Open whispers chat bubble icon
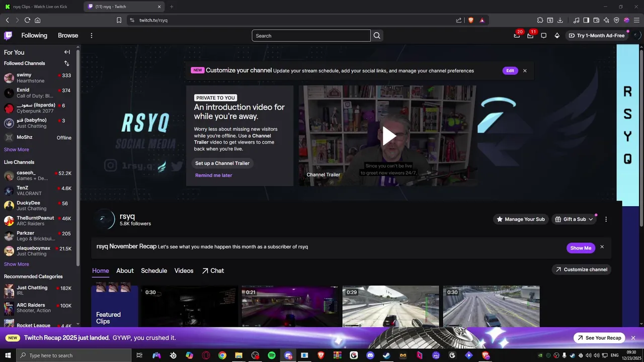The height and width of the screenshot is (362, 644). click(x=544, y=36)
